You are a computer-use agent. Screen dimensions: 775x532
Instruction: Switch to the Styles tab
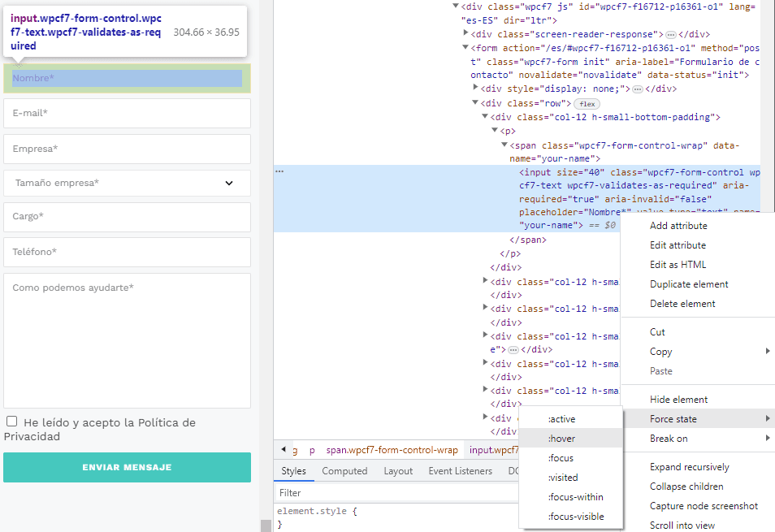click(293, 471)
